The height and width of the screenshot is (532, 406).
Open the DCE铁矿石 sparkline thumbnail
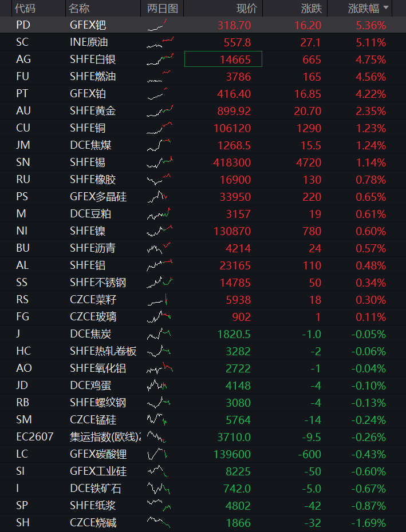click(159, 488)
